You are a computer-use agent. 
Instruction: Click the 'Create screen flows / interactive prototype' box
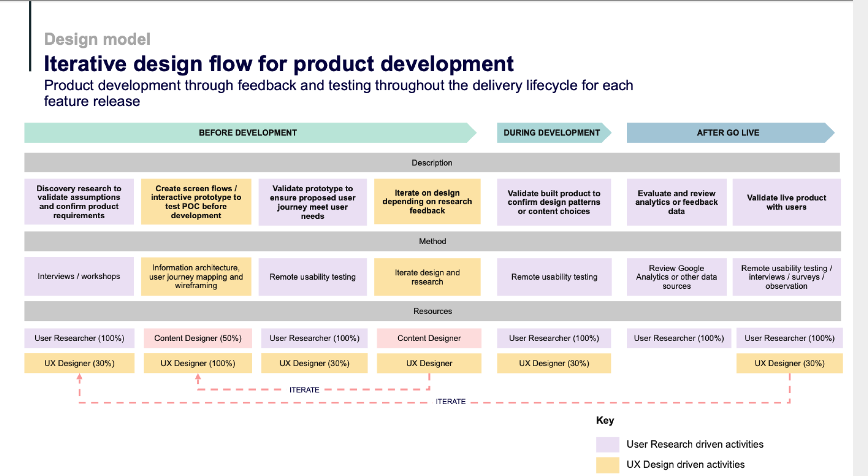196,202
